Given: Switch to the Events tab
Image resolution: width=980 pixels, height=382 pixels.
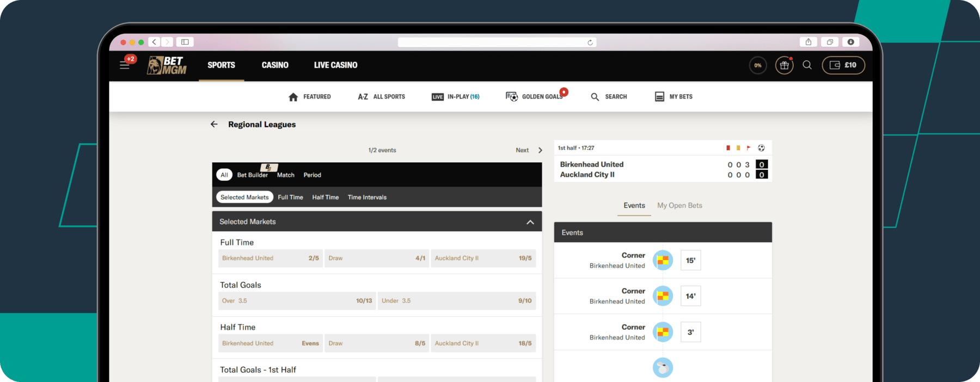Looking at the screenshot, I should click(634, 205).
